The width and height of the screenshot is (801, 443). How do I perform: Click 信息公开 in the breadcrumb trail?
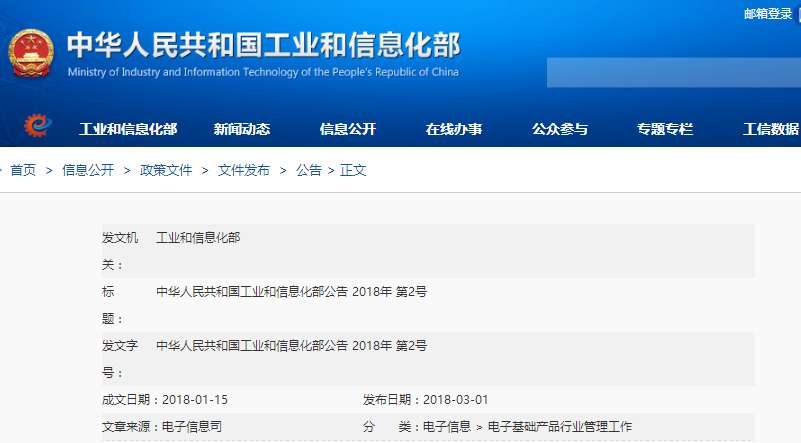88,170
